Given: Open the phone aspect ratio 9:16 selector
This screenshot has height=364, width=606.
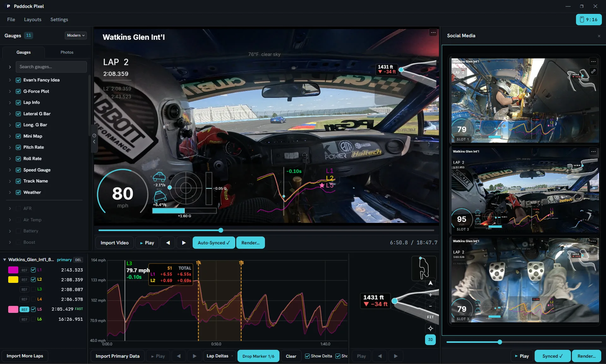Looking at the screenshot, I should [x=589, y=20].
